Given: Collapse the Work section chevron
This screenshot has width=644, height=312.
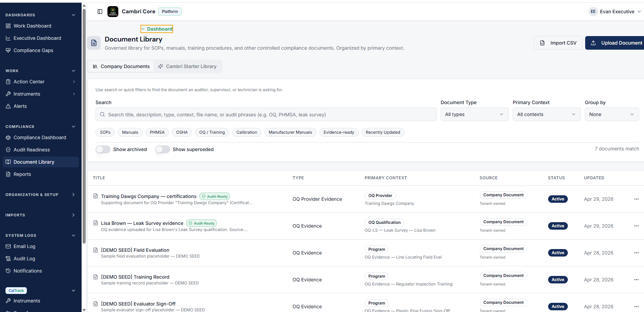Looking at the screenshot, I should [73, 71].
